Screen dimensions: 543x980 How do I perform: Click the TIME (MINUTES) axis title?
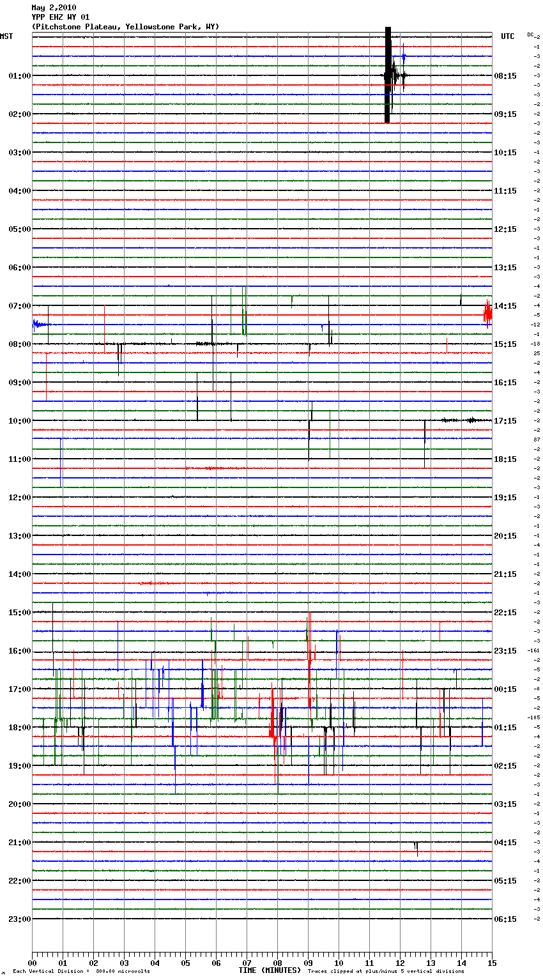click(270, 970)
